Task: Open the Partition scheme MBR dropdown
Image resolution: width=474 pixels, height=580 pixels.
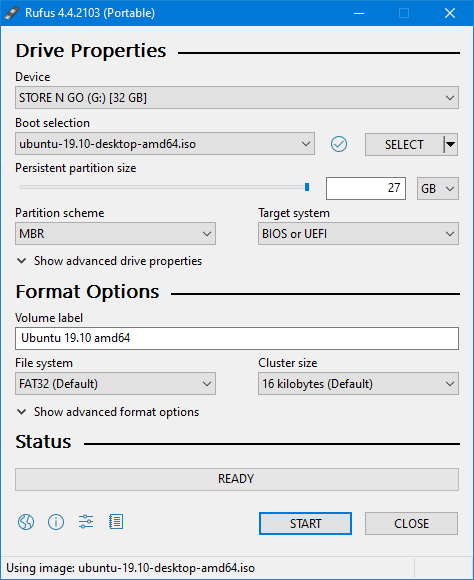Action: 115,234
